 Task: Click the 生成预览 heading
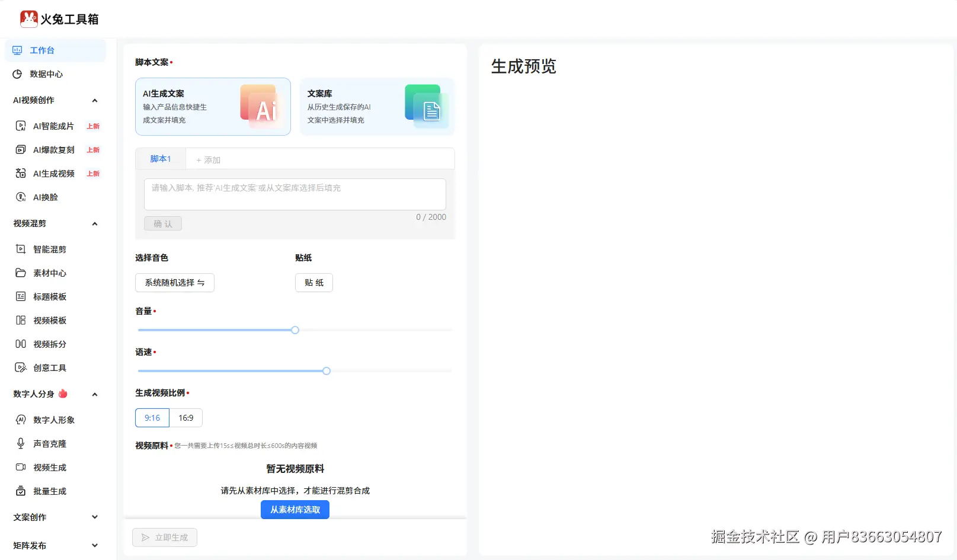[x=524, y=66]
